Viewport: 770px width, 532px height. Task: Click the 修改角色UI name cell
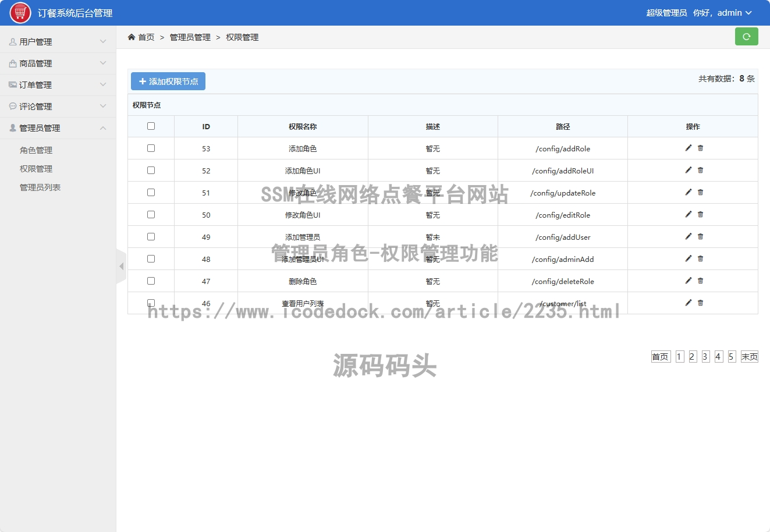tap(303, 215)
